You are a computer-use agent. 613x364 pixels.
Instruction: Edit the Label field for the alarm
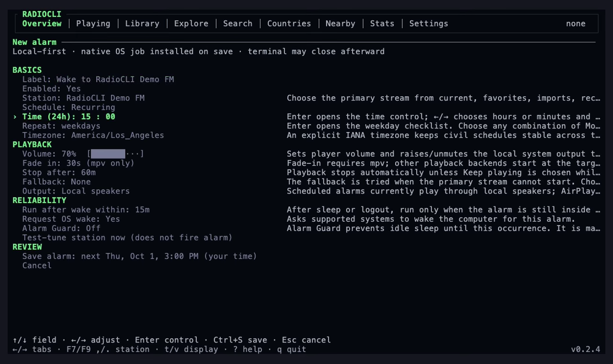click(98, 80)
